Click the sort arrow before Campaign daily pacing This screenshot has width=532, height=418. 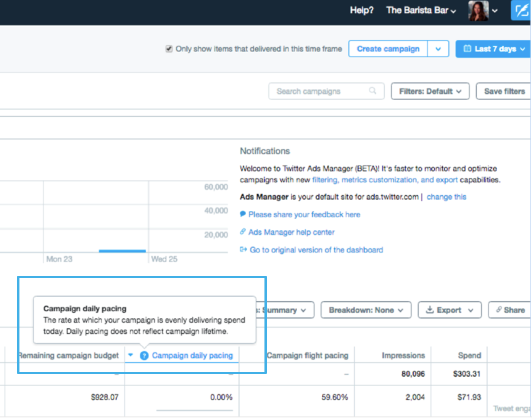(131, 355)
